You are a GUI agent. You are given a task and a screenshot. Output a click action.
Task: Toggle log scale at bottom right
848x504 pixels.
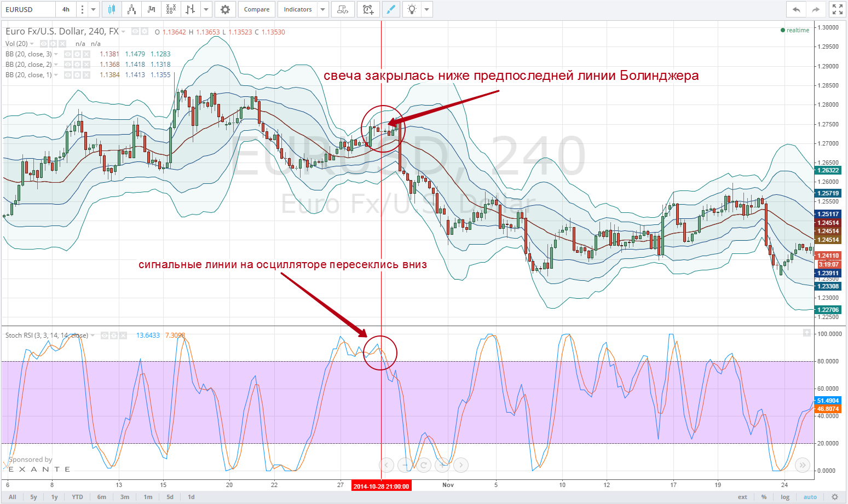785,497
